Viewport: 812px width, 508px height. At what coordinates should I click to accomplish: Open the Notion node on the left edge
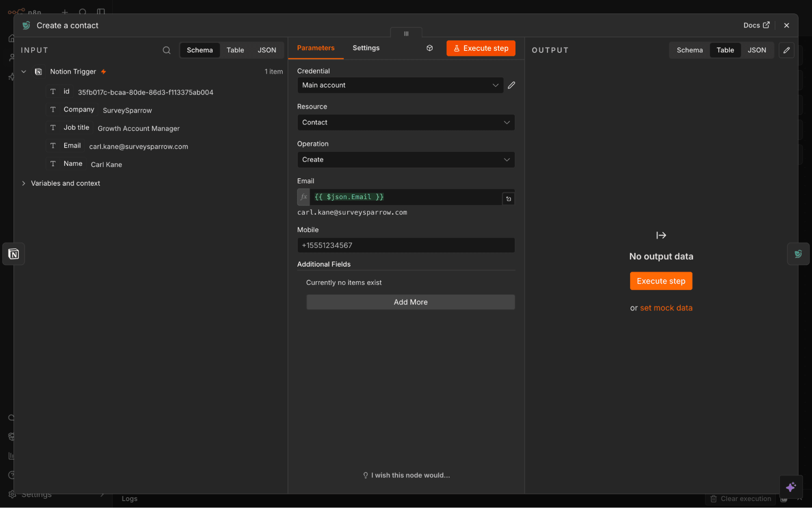coord(14,254)
